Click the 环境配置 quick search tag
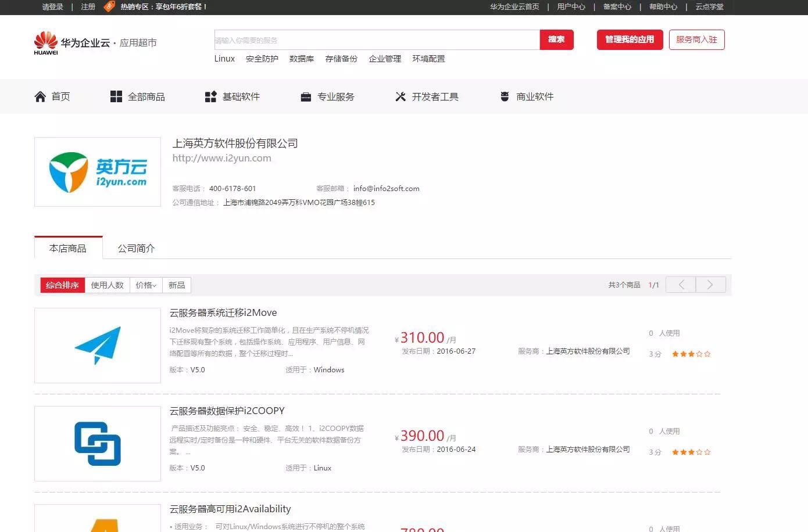Screen dimensions: 808x532 [x=428, y=59]
